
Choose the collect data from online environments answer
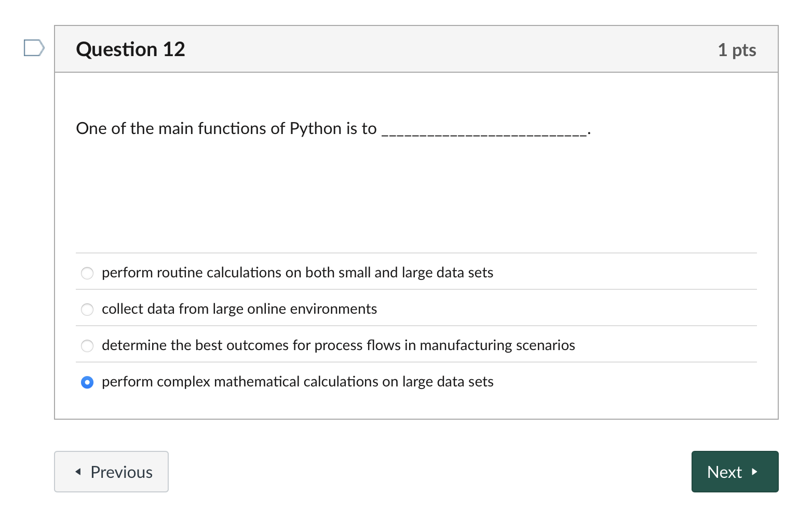[87, 309]
